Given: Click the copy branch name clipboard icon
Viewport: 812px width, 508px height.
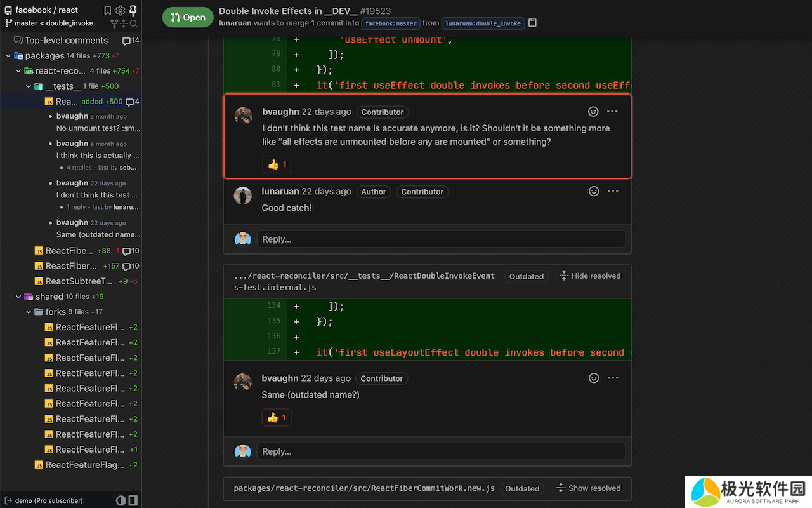Looking at the screenshot, I should [x=533, y=23].
